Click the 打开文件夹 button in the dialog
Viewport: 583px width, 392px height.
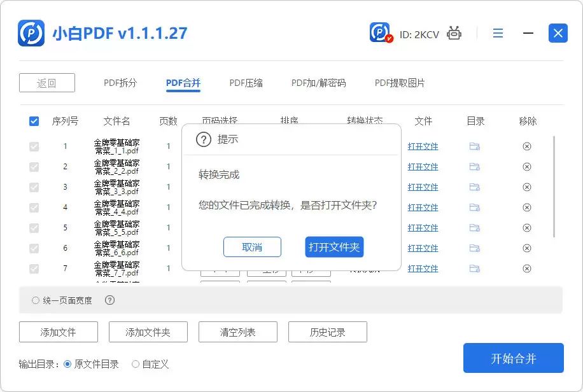coord(334,248)
